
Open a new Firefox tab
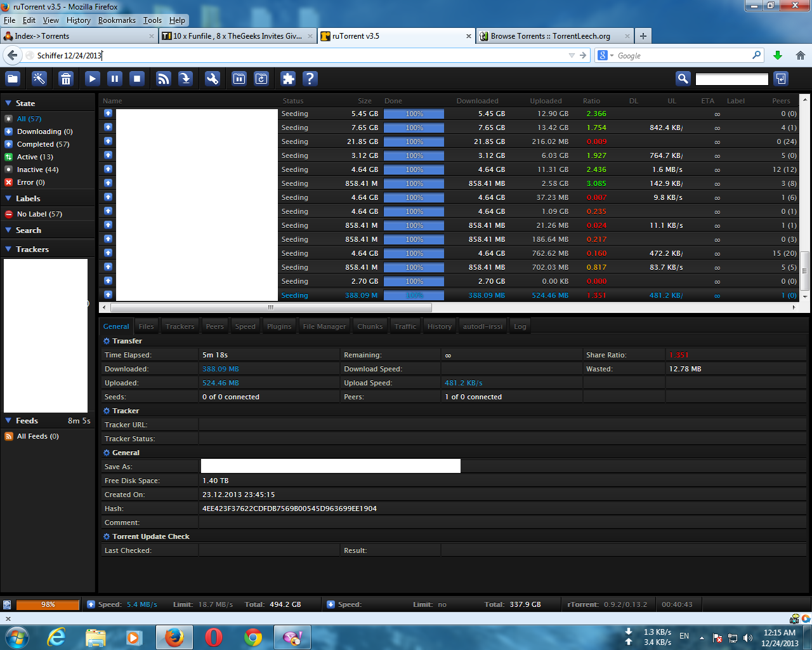point(643,36)
